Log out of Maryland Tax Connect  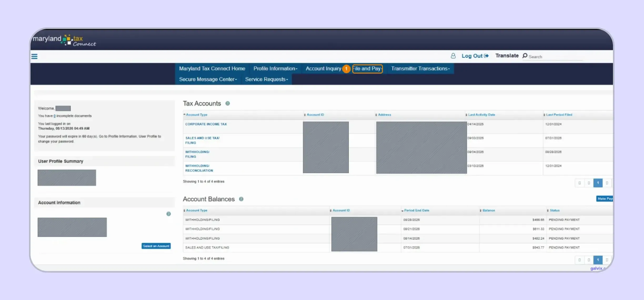pyautogui.click(x=475, y=56)
